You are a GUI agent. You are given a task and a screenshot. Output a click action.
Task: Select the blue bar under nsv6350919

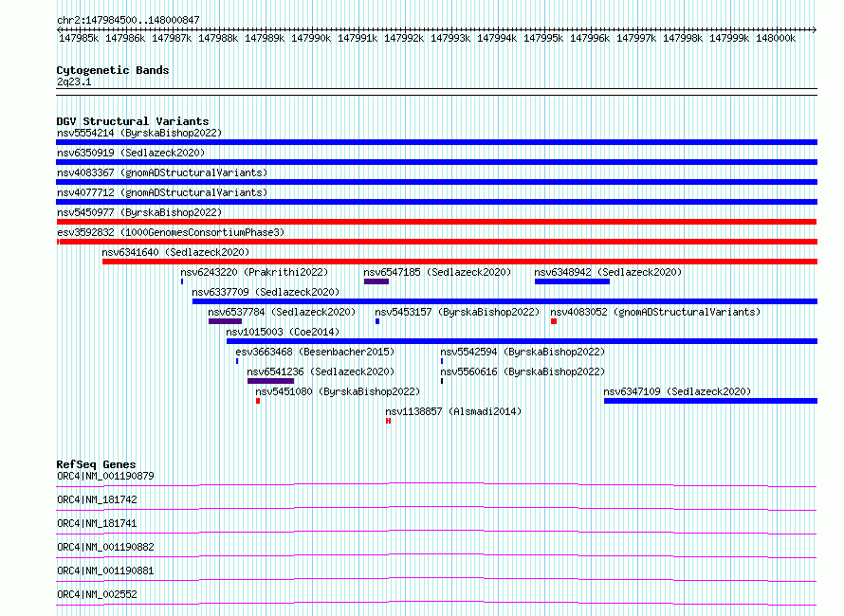click(436, 162)
